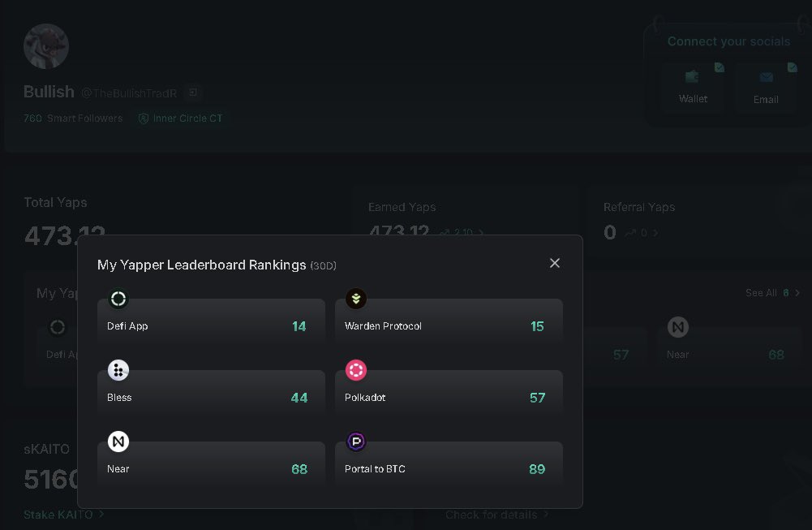Open the Bless ranking card

pos(211,392)
